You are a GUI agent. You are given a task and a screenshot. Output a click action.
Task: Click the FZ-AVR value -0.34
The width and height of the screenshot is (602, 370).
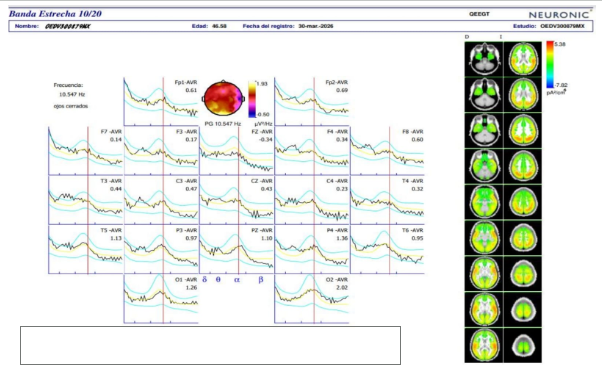click(266, 139)
